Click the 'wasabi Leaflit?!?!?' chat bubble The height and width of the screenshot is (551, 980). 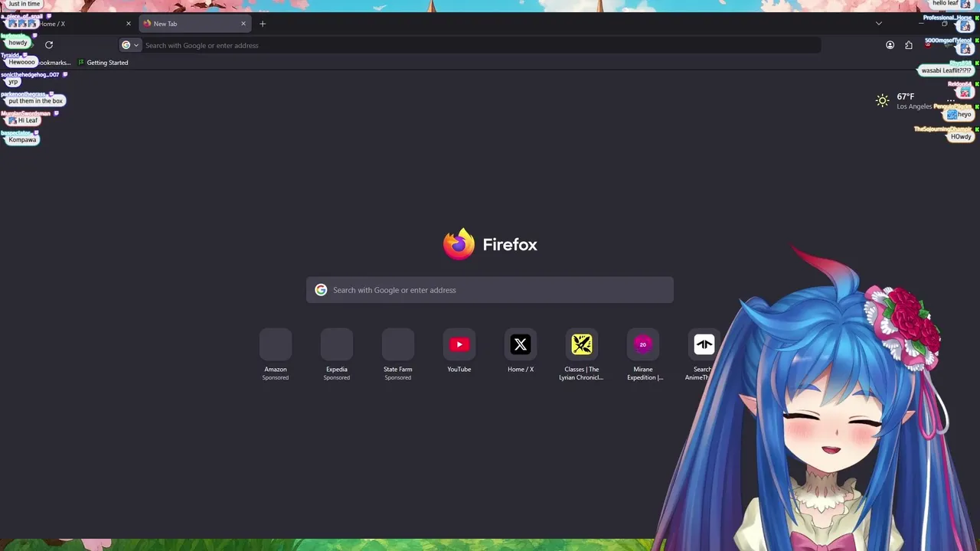click(946, 70)
